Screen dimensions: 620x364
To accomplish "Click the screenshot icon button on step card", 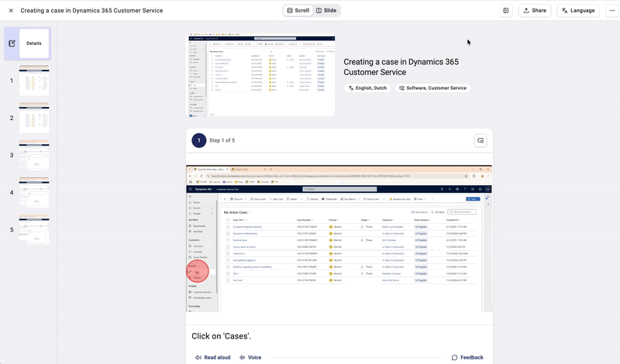I will click(480, 141).
